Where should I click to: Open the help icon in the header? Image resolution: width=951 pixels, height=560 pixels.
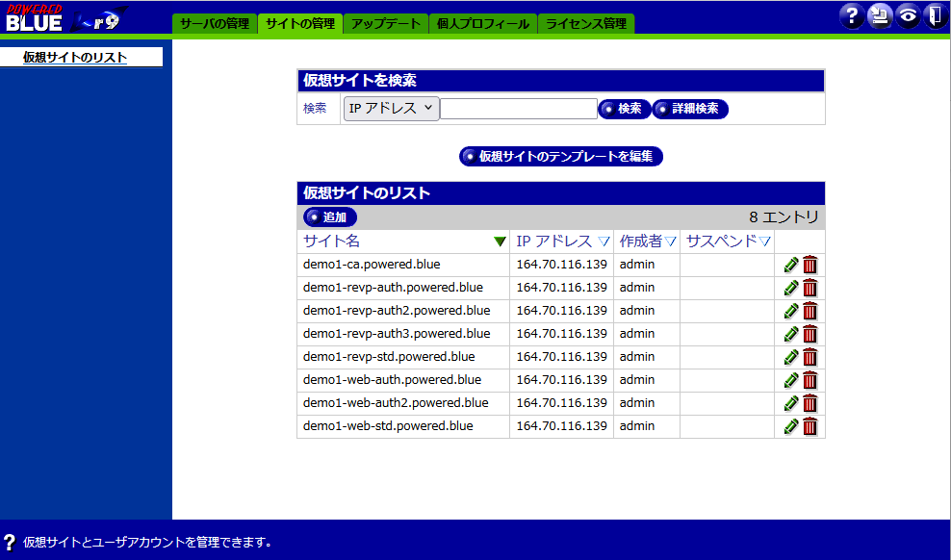click(x=852, y=16)
